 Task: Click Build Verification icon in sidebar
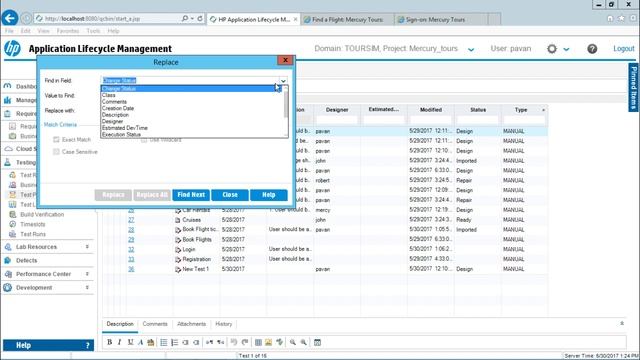pyautogui.click(x=13, y=214)
